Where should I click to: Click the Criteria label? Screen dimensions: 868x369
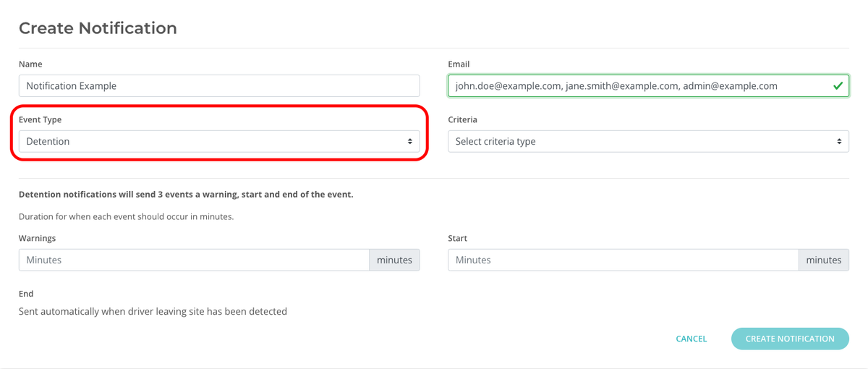coord(462,119)
